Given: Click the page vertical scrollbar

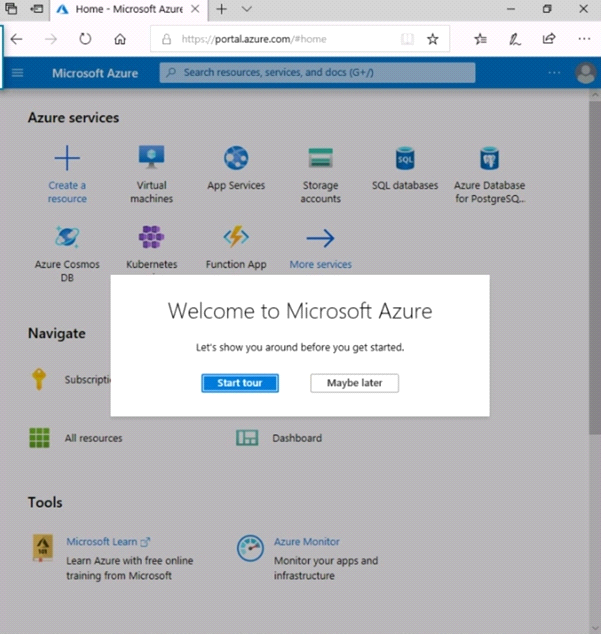Looking at the screenshot, I should pos(595,268).
